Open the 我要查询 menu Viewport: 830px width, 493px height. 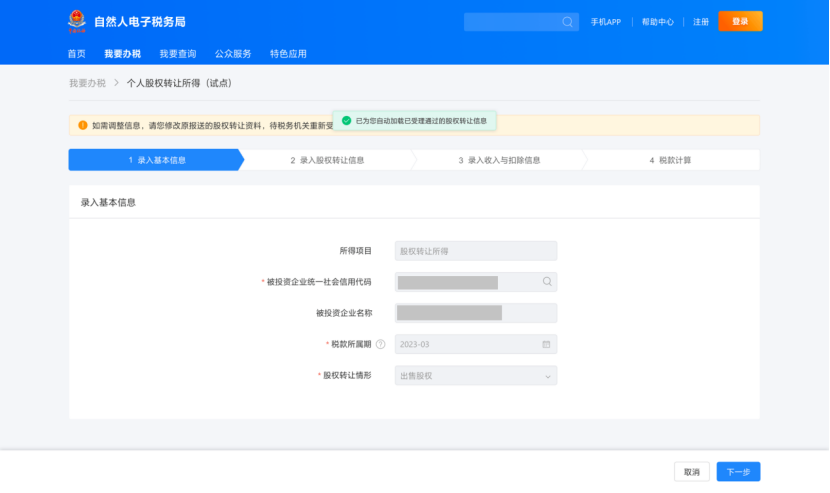(x=178, y=54)
